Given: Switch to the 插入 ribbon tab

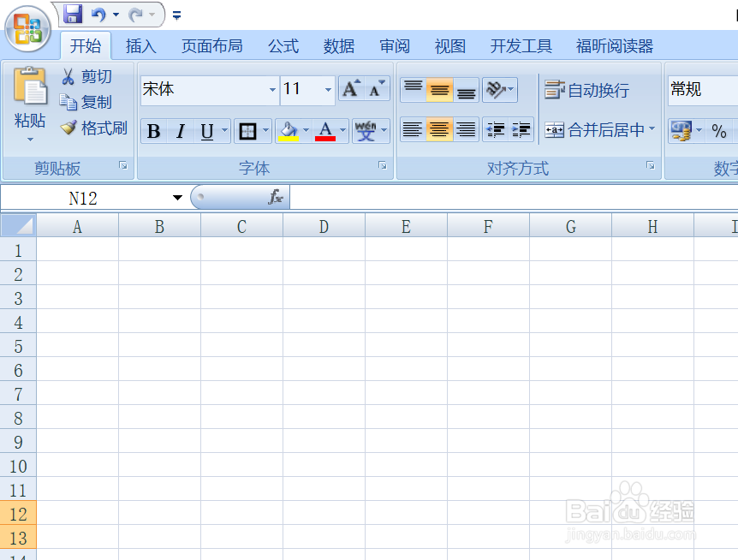Looking at the screenshot, I should (x=140, y=45).
